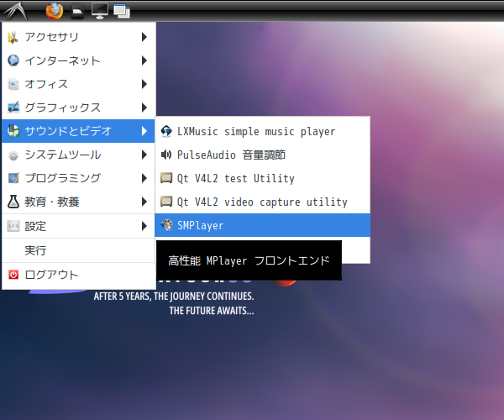Open the プログラミング menu category
The image size is (504, 420).
tap(79, 178)
